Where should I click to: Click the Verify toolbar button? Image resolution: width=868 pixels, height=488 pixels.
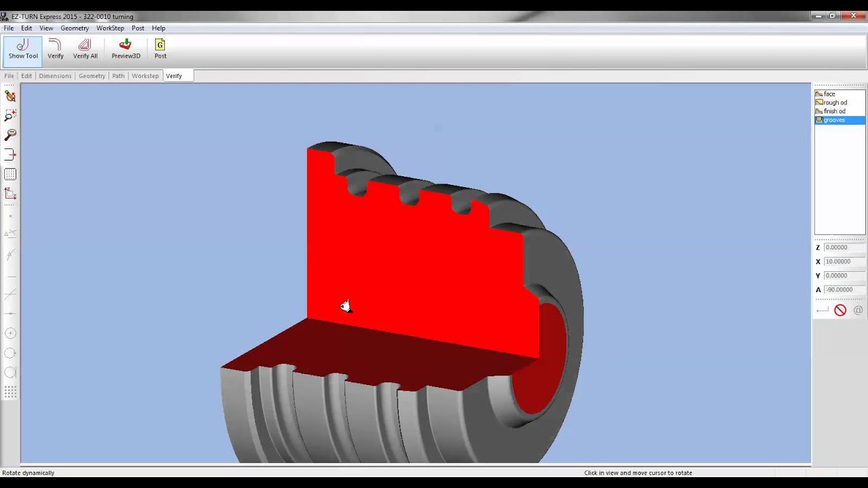56,49
